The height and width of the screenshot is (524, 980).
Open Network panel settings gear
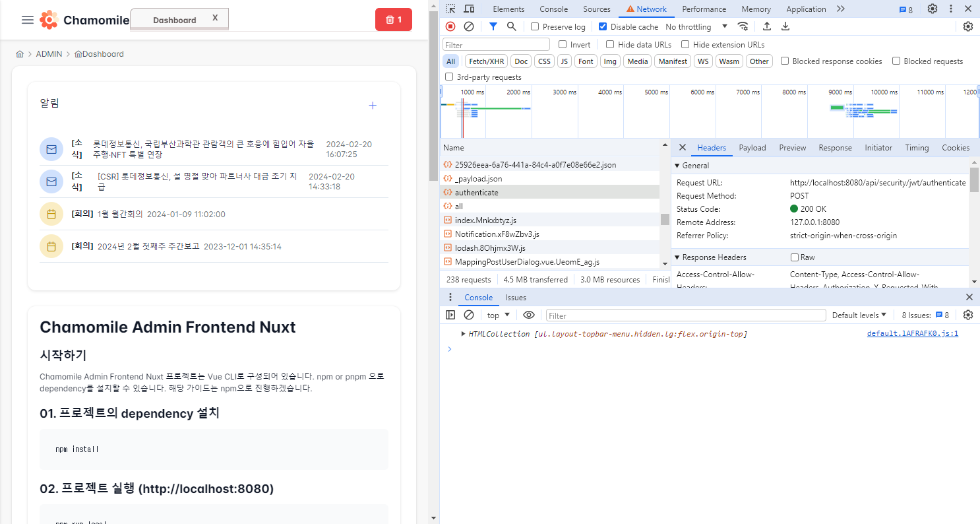tap(968, 26)
